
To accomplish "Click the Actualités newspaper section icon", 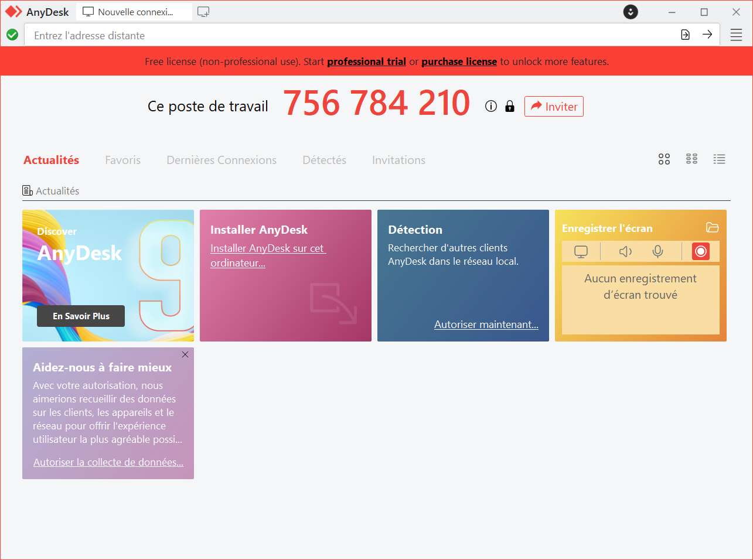I will pos(28,190).
